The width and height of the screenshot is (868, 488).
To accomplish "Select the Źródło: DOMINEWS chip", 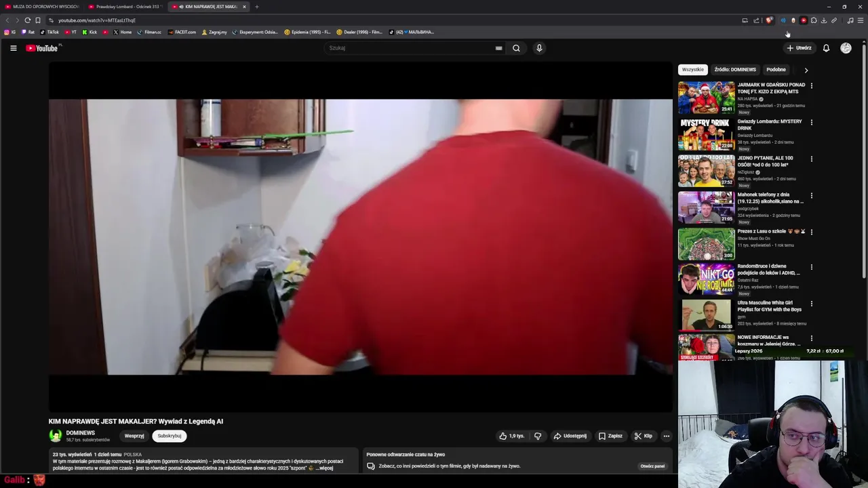I will 735,70.
